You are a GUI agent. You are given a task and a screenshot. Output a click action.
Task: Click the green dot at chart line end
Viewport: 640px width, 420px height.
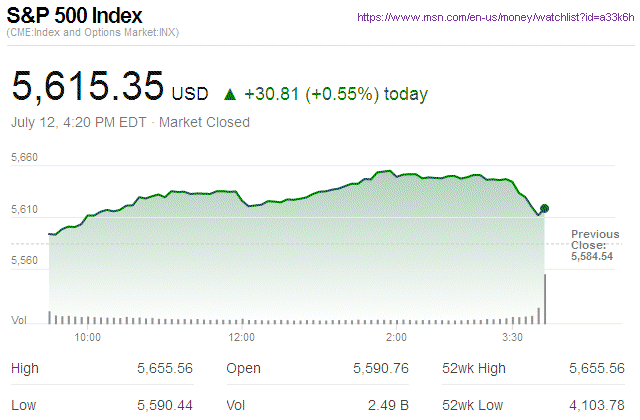point(543,209)
